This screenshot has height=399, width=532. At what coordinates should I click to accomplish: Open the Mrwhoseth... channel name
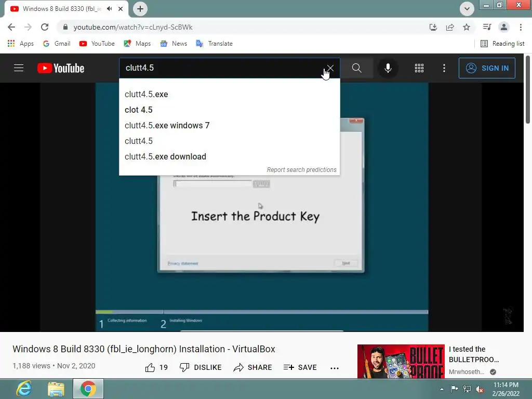point(466,372)
